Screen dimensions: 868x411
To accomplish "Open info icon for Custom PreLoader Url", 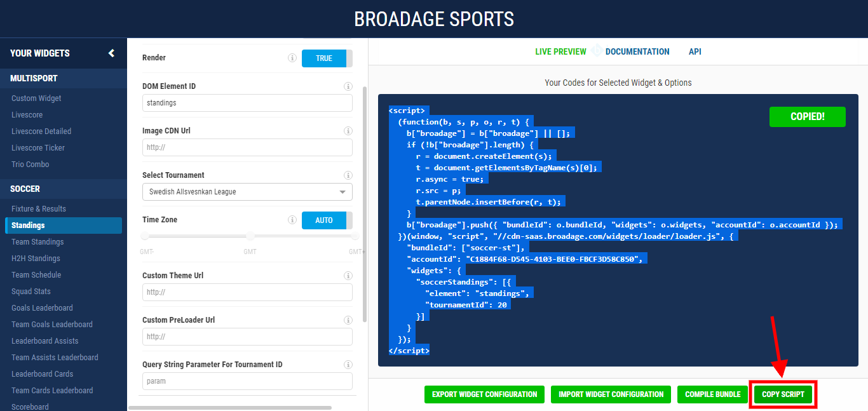I will click(x=348, y=320).
